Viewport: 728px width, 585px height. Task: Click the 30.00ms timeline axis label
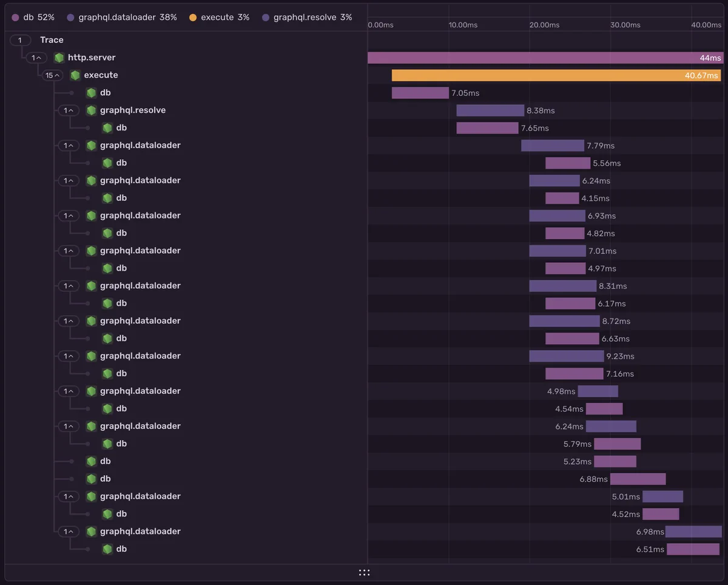point(625,25)
